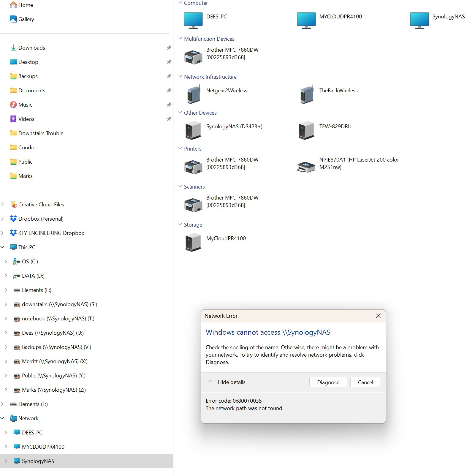Image resolution: width=475 pixels, height=476 pixels.
Task: Open the Condo folder
Action: tap(22, 147)
